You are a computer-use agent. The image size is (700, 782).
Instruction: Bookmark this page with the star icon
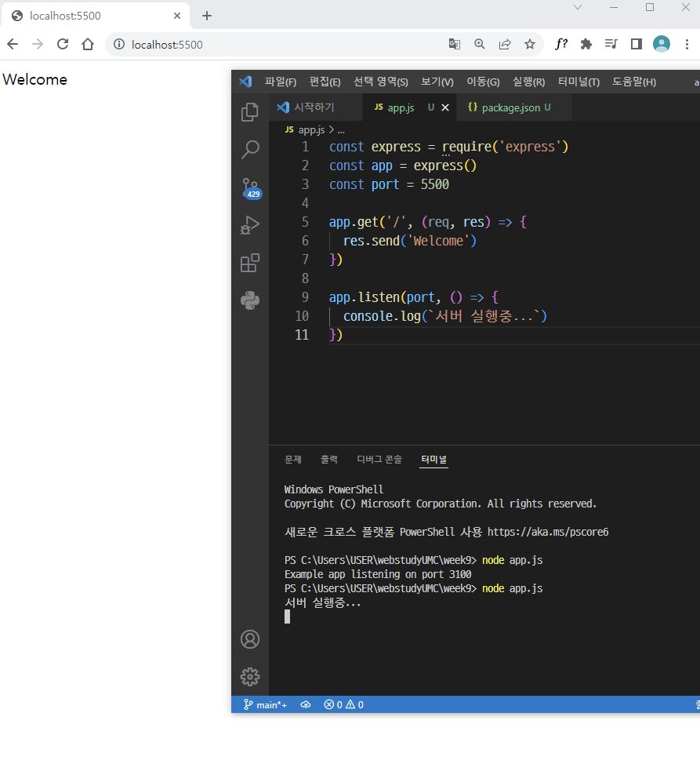pyautogui.click(x=529, y=45)
